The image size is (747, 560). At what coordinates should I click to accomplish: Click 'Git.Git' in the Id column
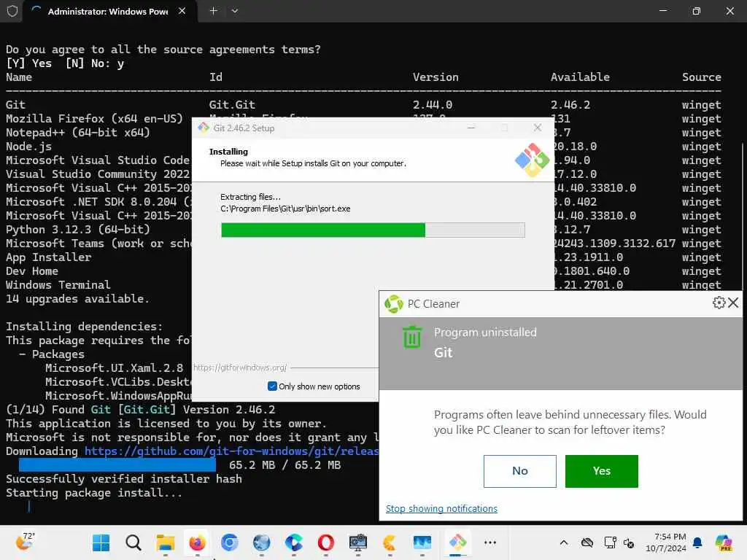pos(232,105)
